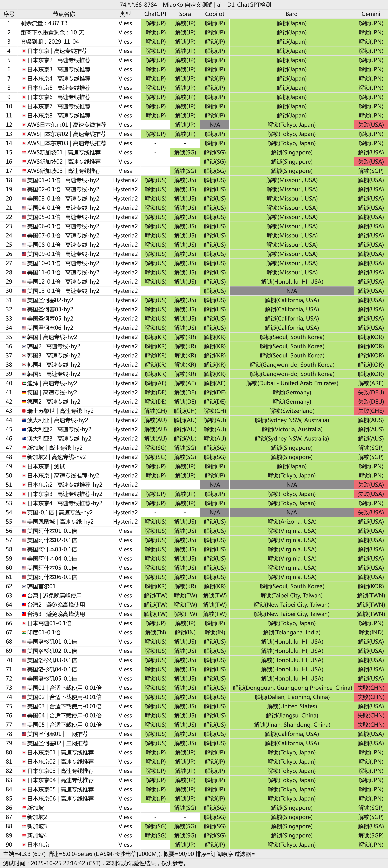Select the 套餐到期：2029-11-04 row text
The width and height of the screenshot is (388, 868).
tap(50, 42)
